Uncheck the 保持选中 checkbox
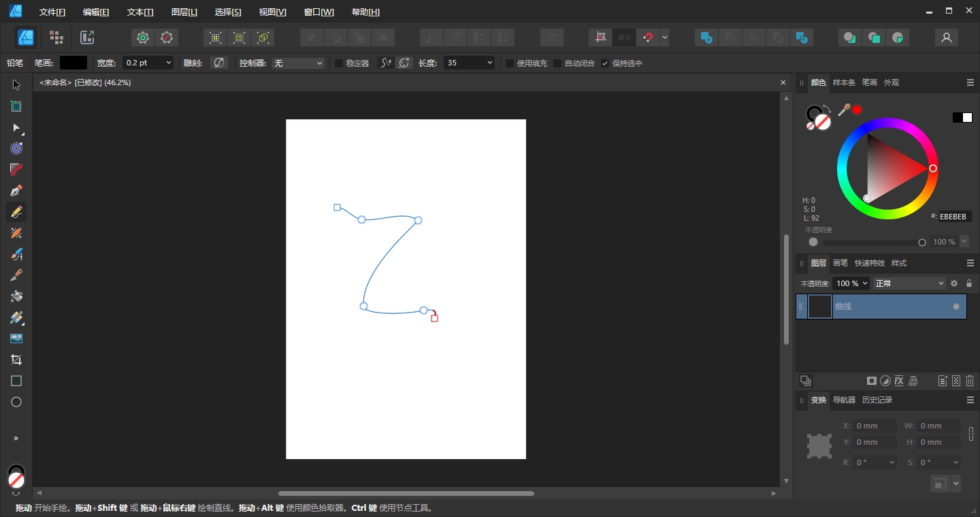Viewport: 980px width, 517px height. tap(605, 63)
